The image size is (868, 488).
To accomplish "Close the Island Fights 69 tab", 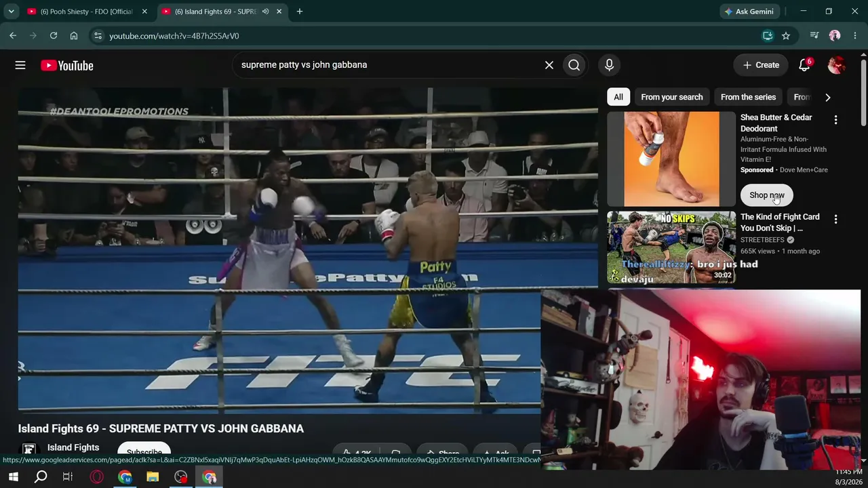I will click(279, 12).
